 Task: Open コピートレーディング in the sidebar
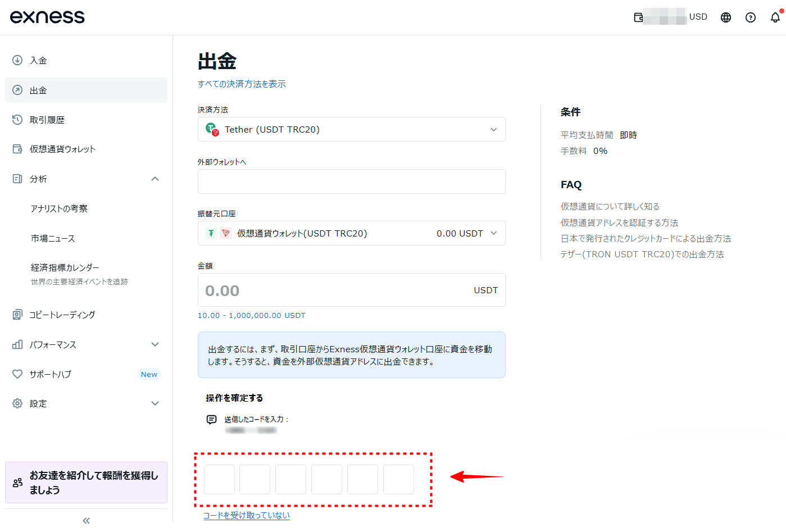click(x=62, y=315)
